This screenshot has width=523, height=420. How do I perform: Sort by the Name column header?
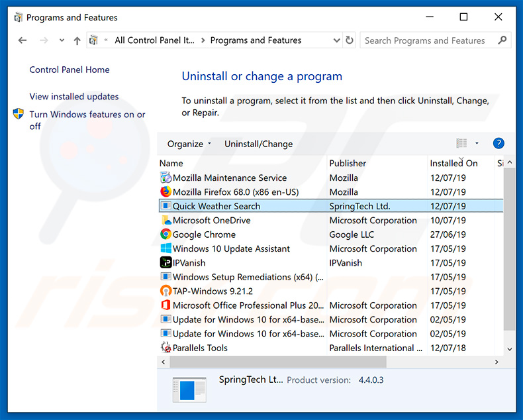tap(242, 163)
